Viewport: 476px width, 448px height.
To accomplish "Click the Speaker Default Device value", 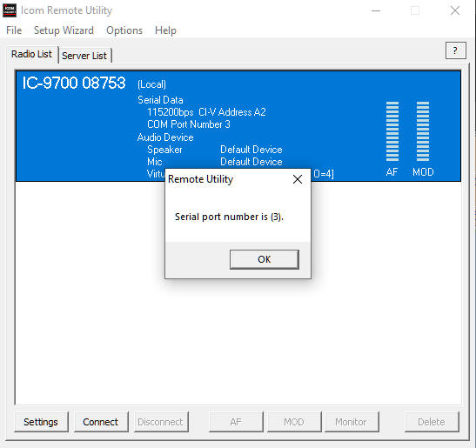I will pyautogui.click(x=251, y=150).
